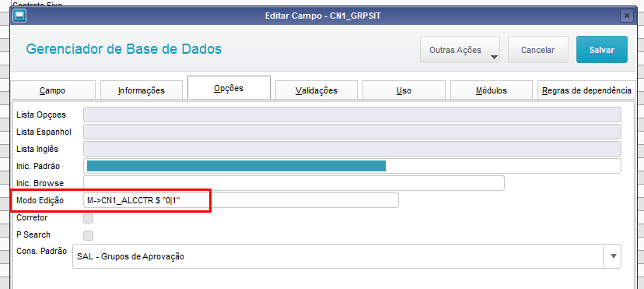Expand the Cons. Padrão dropdown arrow
This screenshot has width=644, height=289.
[614, 256]
